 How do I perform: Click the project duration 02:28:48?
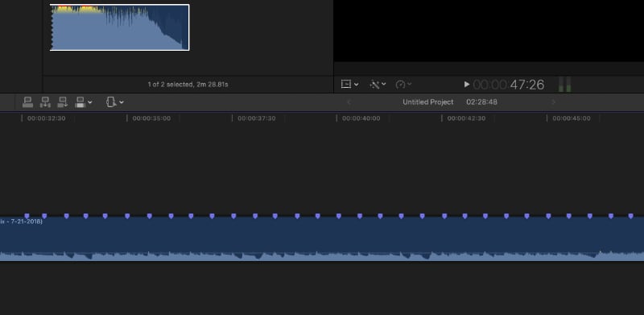coord(481,102)
